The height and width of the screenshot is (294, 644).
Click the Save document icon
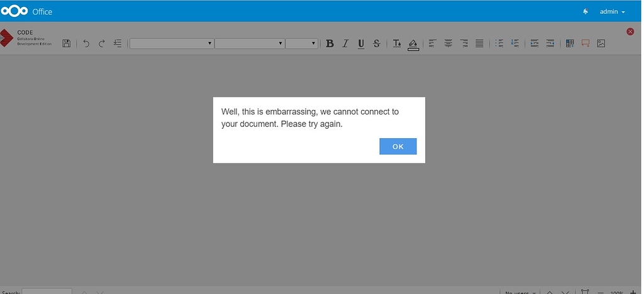66,43
